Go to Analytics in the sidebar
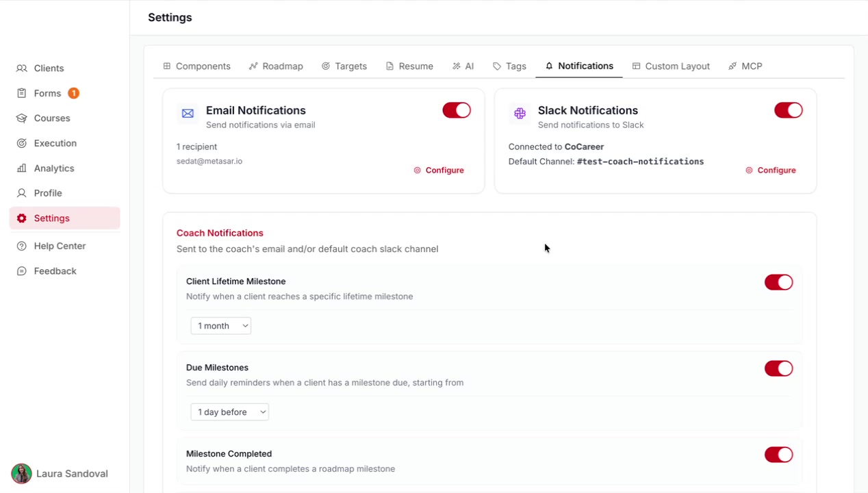Image resolution: width=868 pixels, height=493 pixels. (x=64, y=168)
